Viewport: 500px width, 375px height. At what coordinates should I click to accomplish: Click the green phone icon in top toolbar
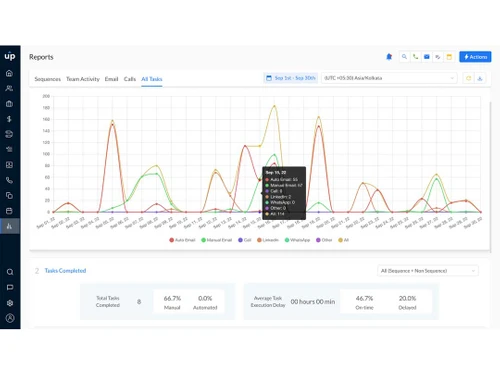[x=415, y=57]
